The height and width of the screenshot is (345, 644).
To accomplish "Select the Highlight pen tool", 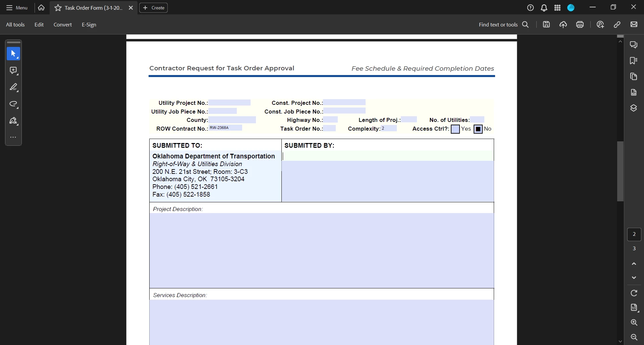I will point(13,87).
